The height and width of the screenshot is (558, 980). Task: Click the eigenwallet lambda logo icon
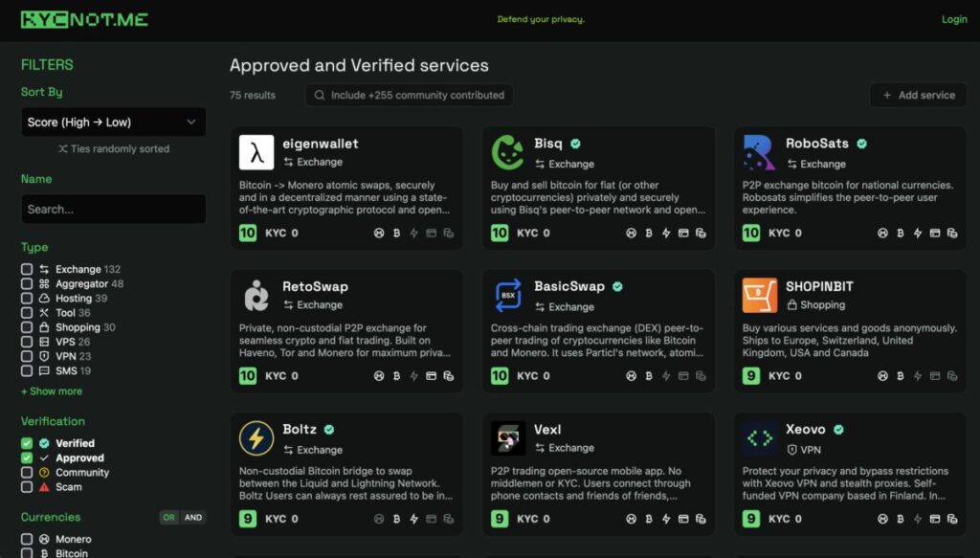[x=256, y=152]
